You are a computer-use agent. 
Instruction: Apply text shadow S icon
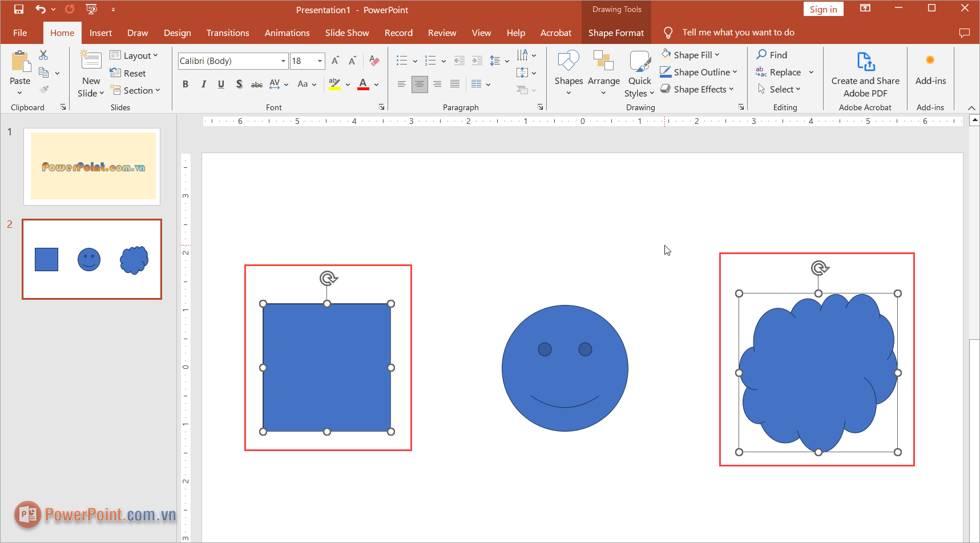(x=239, y=85)
